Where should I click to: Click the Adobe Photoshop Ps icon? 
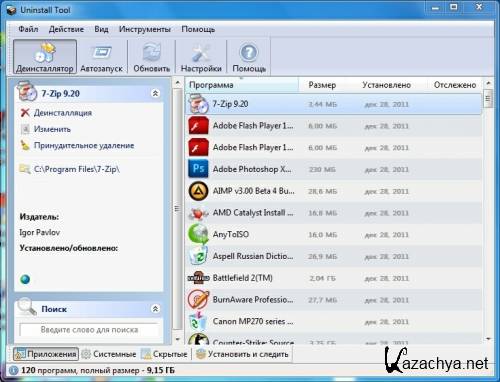(x=198, y=169)
